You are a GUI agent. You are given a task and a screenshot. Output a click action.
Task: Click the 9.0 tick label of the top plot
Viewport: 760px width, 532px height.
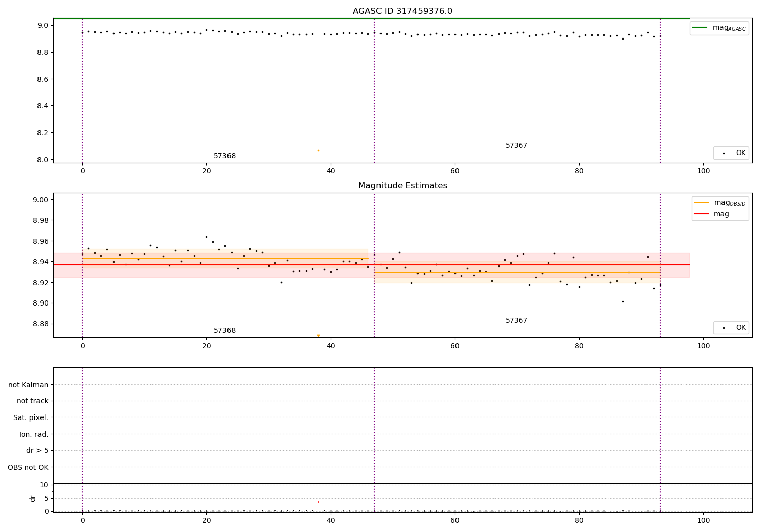(x=43, y=25)
